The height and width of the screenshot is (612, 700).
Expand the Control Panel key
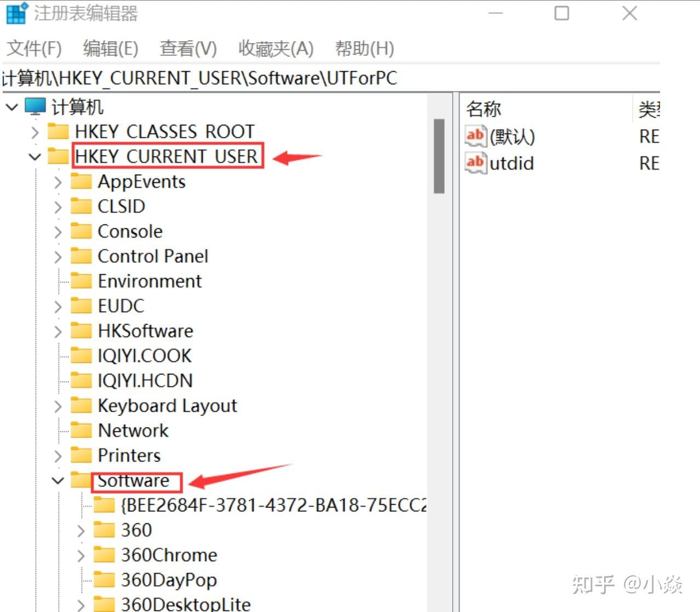click(x=58, y=257)
